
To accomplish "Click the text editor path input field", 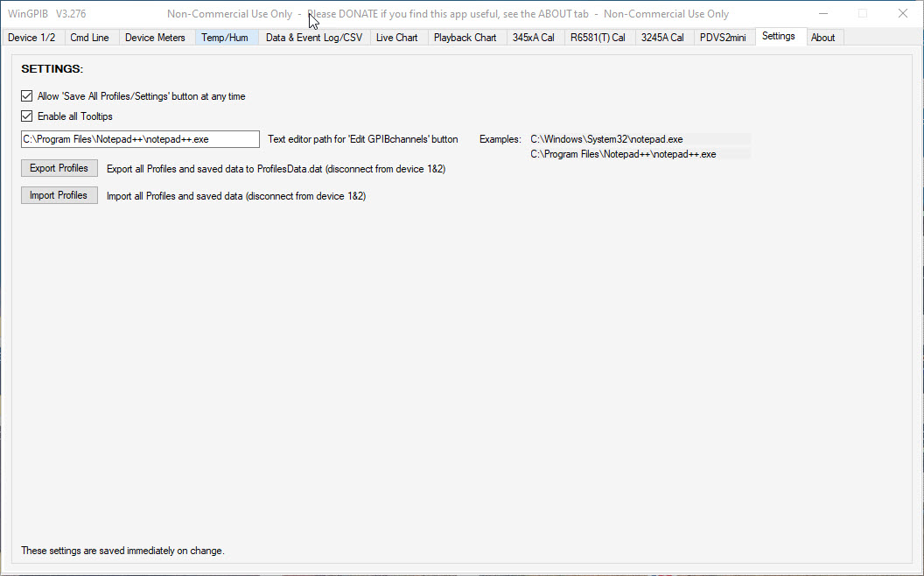I will pyautogui.click(x=140, y=139).
